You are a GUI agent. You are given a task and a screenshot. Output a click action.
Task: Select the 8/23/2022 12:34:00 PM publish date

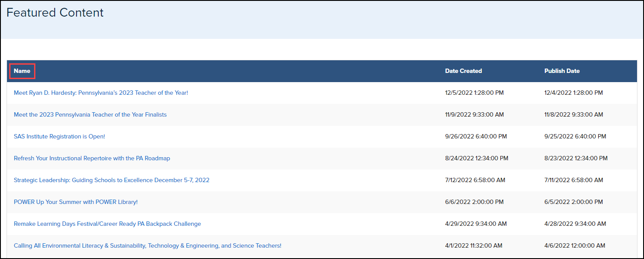coord(575,158)
